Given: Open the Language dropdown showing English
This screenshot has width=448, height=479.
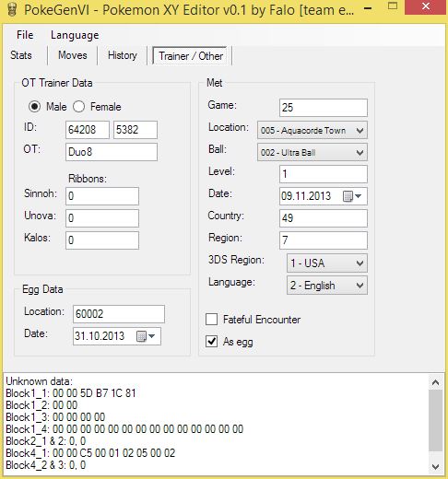Looking at the screenshot, I should click(327, 286).
